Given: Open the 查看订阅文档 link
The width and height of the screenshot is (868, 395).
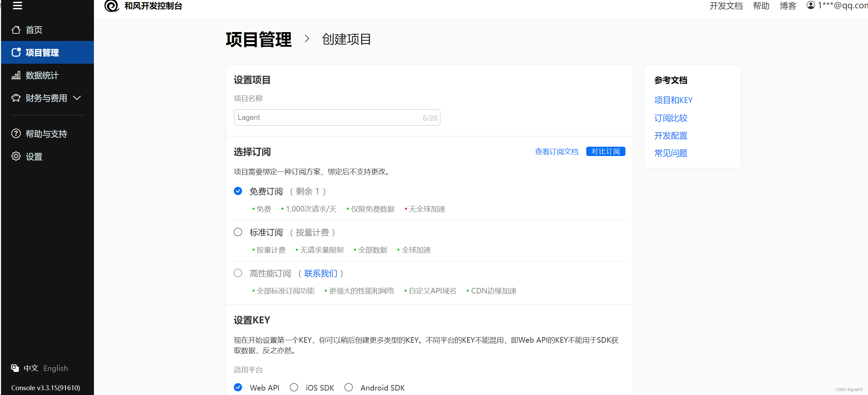Looking at the screenshot, I should click(556, 152).
